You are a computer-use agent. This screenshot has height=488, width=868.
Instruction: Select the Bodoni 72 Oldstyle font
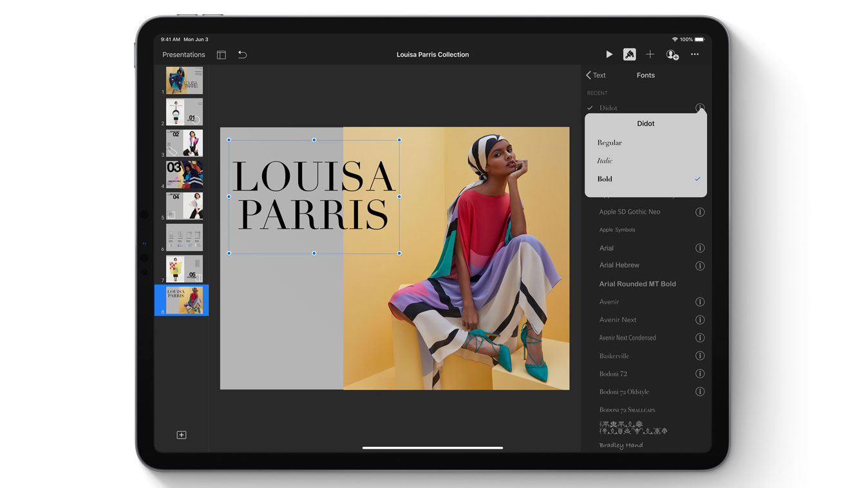click(624, 391)
